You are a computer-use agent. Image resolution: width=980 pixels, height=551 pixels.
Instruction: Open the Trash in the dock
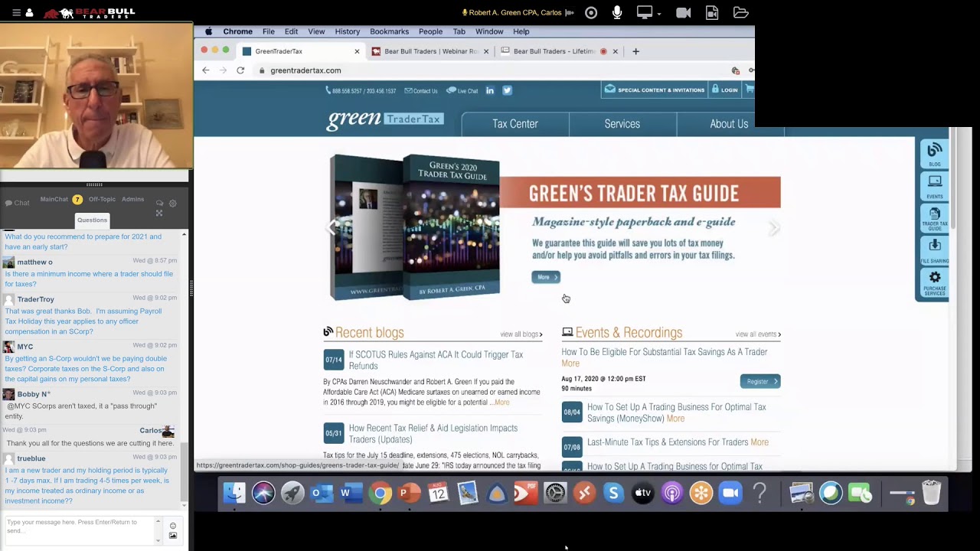[931, 493]
